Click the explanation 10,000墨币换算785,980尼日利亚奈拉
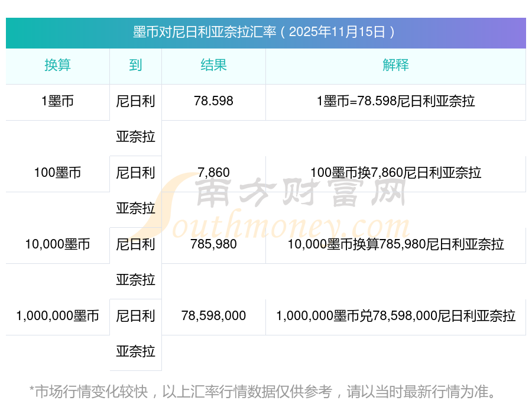 (x=395, y=244)
